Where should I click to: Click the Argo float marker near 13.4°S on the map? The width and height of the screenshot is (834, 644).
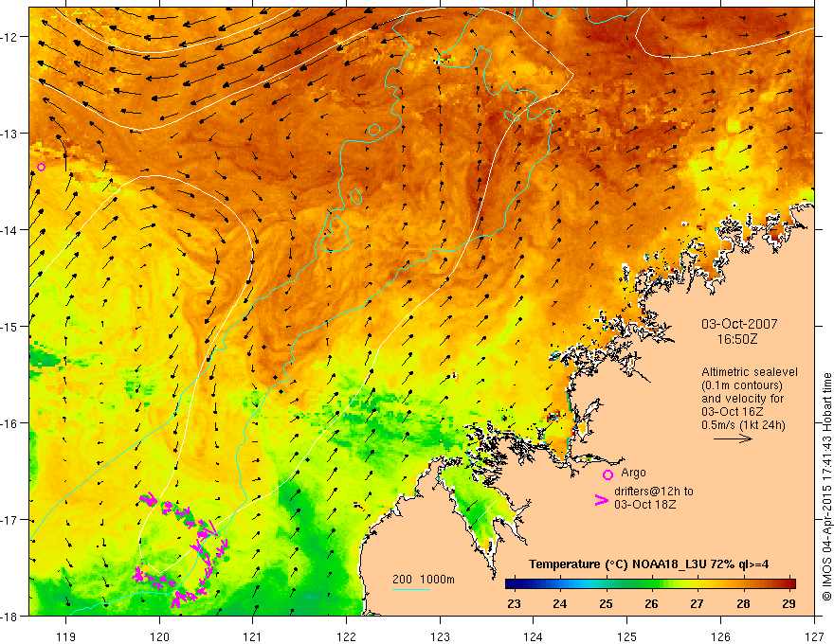click(41, 167)
